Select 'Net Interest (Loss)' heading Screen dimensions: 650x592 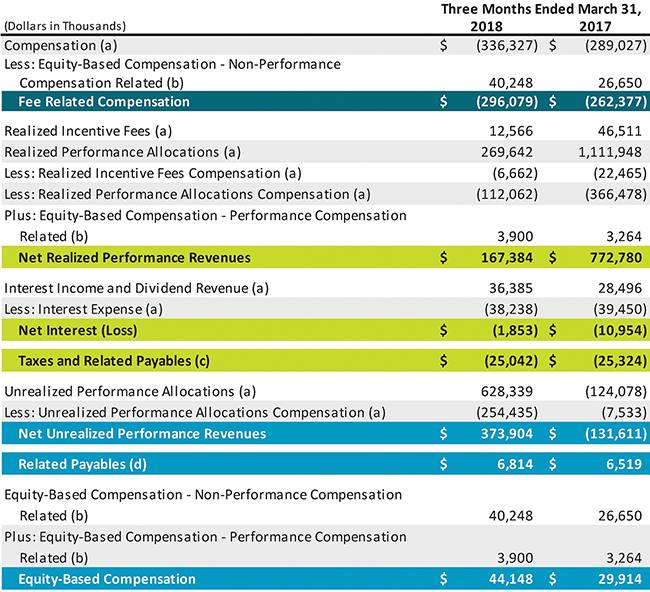78,330
